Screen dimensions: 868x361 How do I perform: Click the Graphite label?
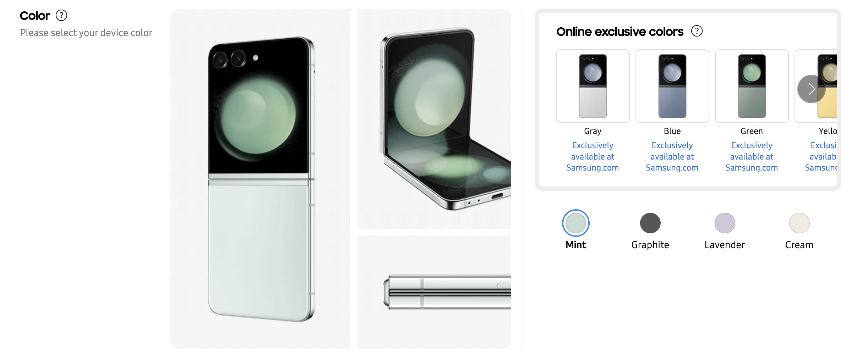pos(650,245)
